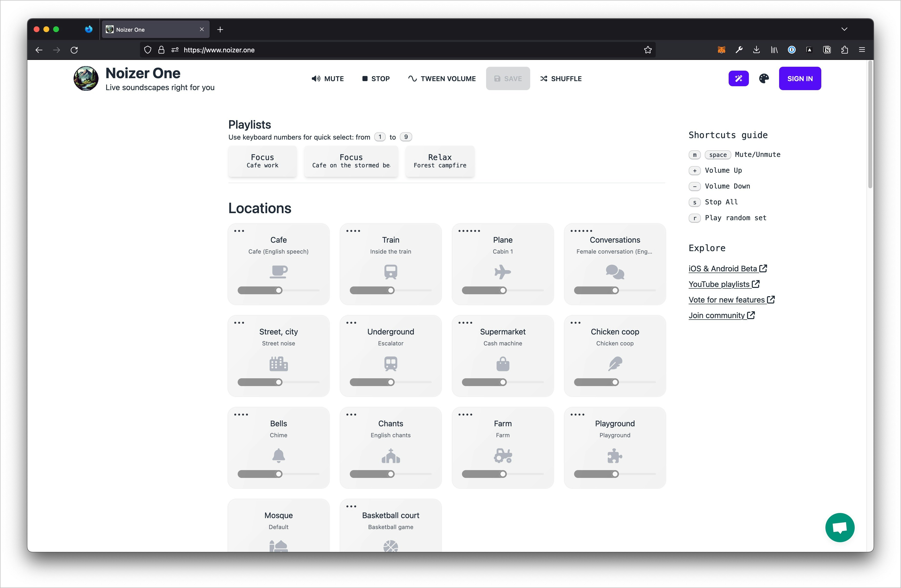
Task: Open the green chat support bubble
Action: 839,527
